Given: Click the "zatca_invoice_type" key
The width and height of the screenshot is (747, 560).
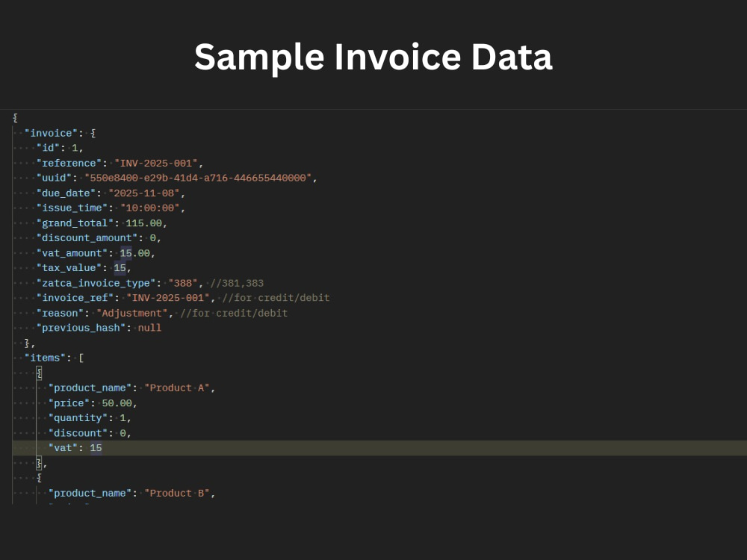Looking at the screenshot, I should pyautogui.click(x=96, y=283).
